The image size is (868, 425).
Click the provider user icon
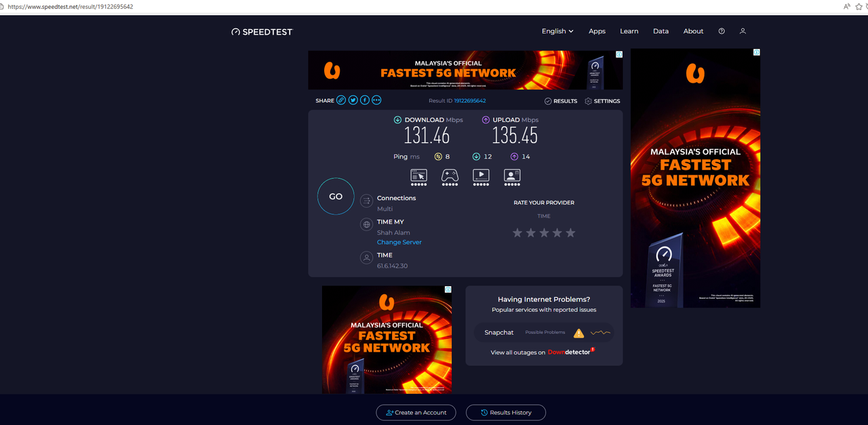(x=366, y=258)
